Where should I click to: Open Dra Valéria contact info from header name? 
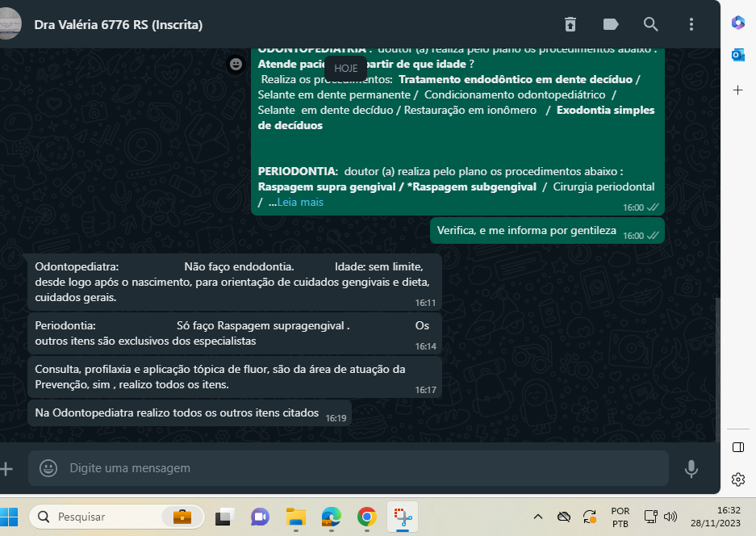point(118,25)
